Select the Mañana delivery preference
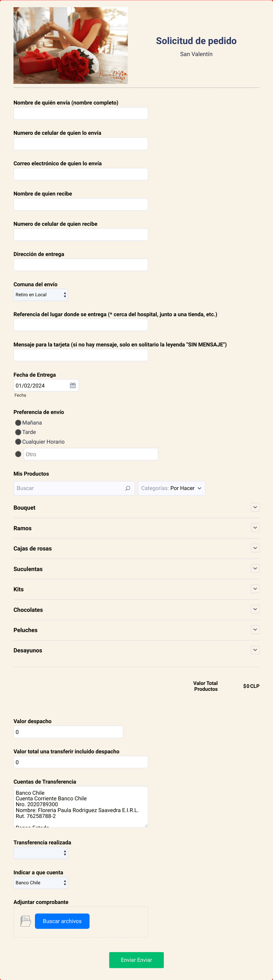 pos(18,423)
